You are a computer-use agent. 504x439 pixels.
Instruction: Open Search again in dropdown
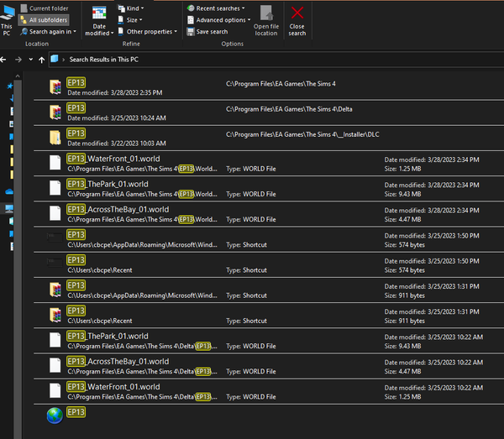click(48, 31)
